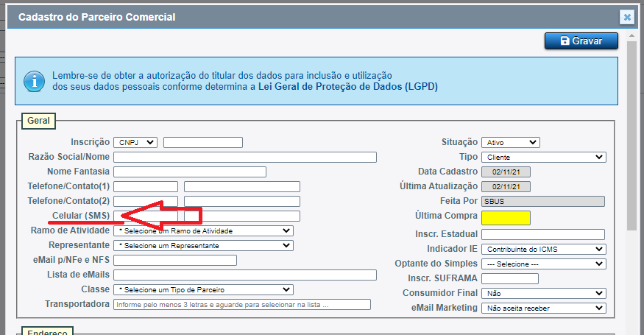Open the Representante dropdown
Screen dimensions: 644x335
tap(203, 245)
